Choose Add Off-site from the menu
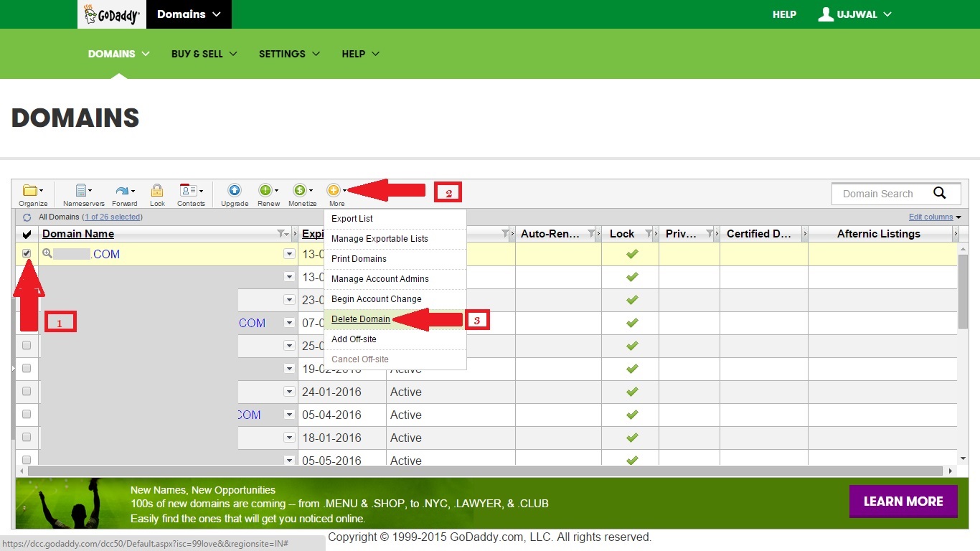This screenshot has height=551, width=980. 395,339
